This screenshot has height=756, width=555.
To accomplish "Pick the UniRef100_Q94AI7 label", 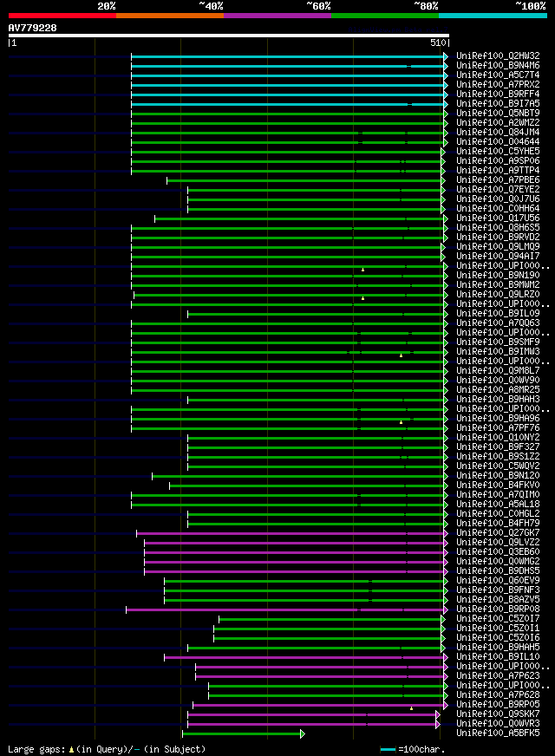I will [x=498, y=257].
